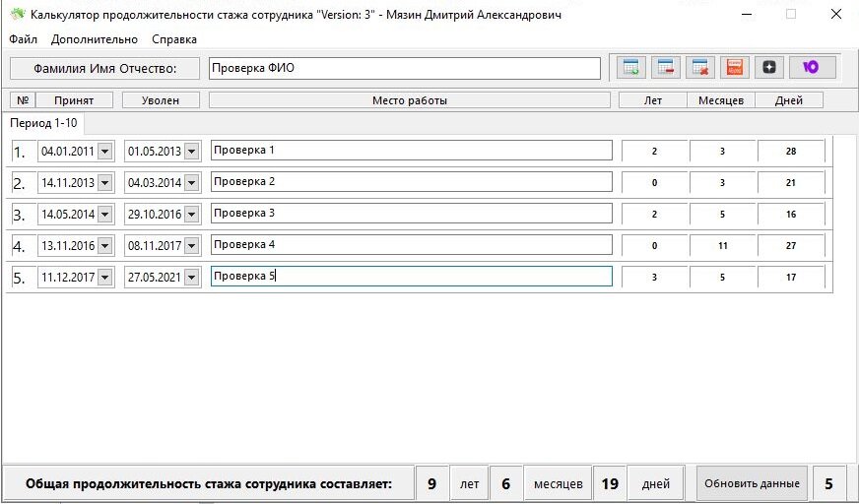This screenshot has height=504, width=859.
Task: Click the total years value 9
Action: pos(431,483)
